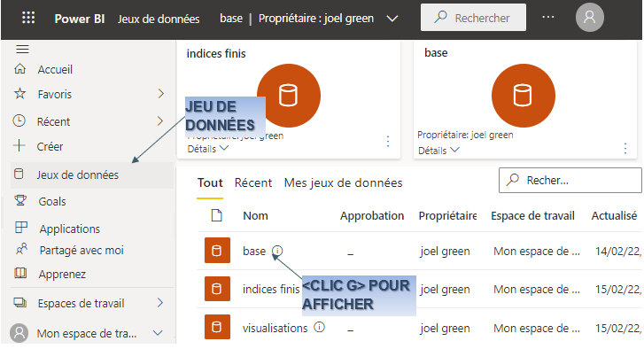Click the file type column header icon

(216, 215)
